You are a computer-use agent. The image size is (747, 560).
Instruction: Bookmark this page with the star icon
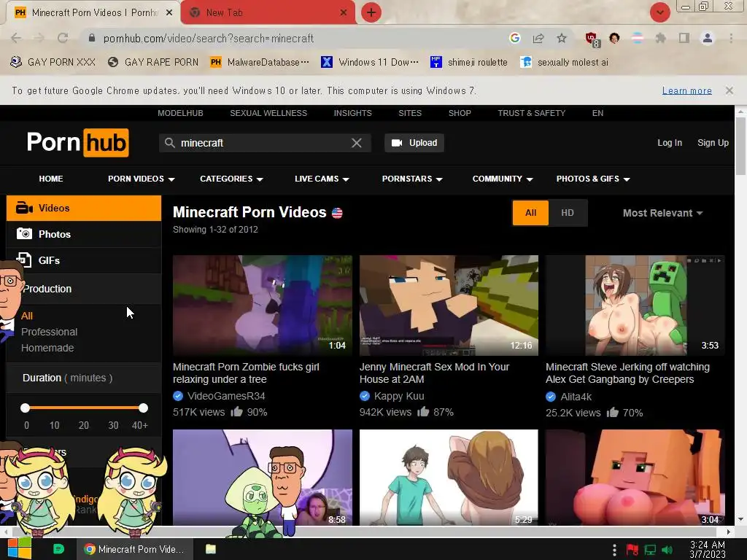point(562,38)
